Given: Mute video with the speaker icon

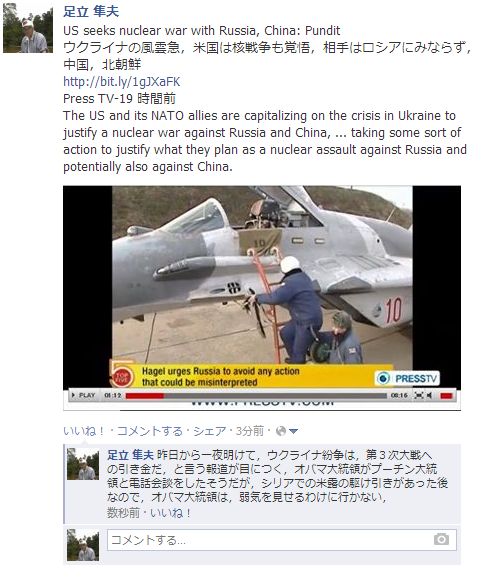Looking at the screenshot, I should coord(429,395).
